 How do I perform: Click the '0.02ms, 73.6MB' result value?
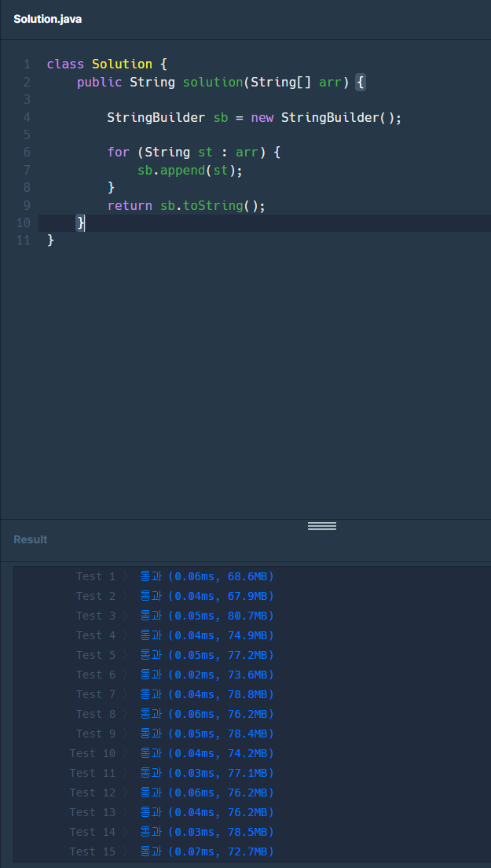[x=221, y=675]
